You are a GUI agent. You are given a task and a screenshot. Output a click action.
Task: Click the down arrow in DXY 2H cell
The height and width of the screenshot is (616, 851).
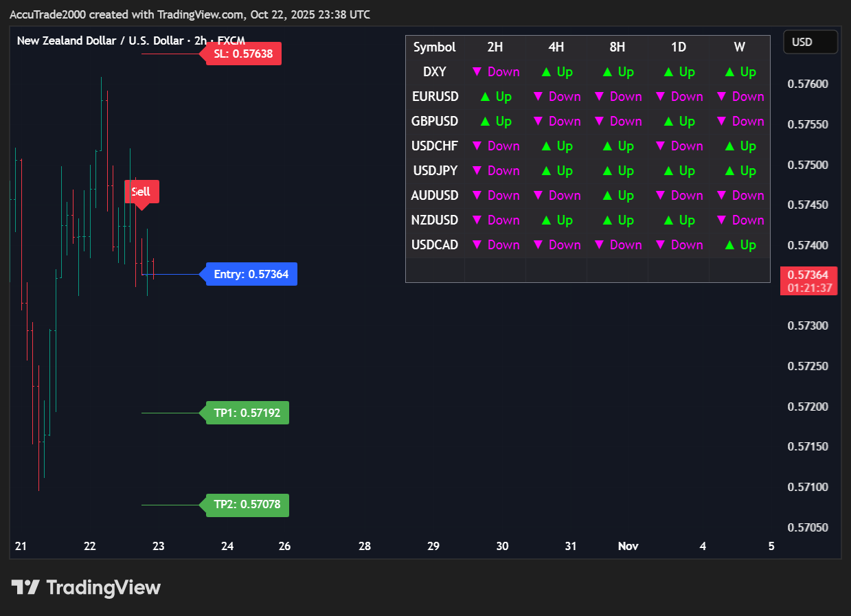point(477,71)
